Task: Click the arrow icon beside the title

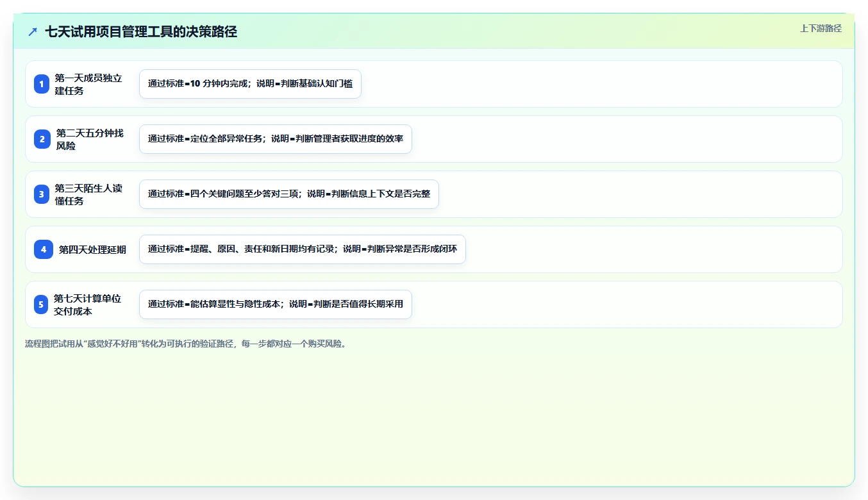Action: click(33, 31)
